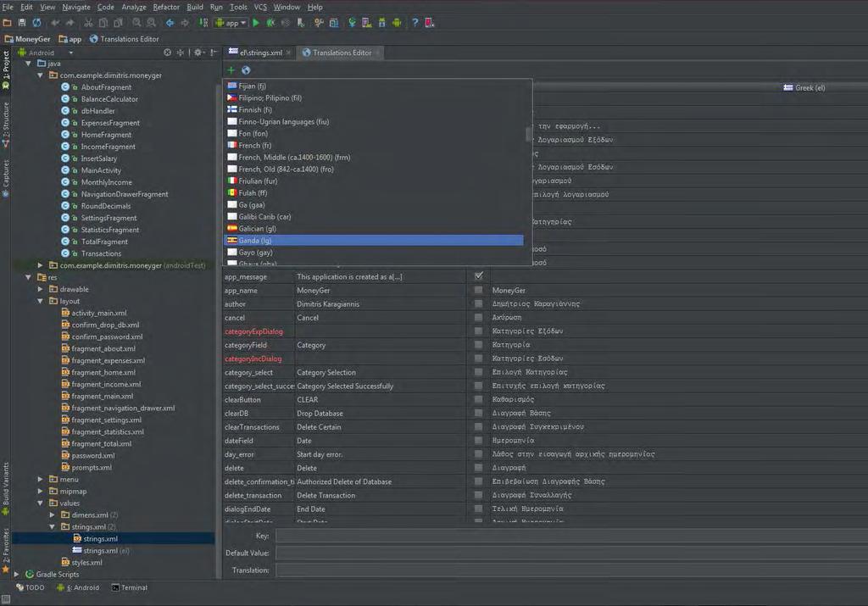Collapse the res folder node
The width and height of the screenshot is (868, 606).
point(28,277)
